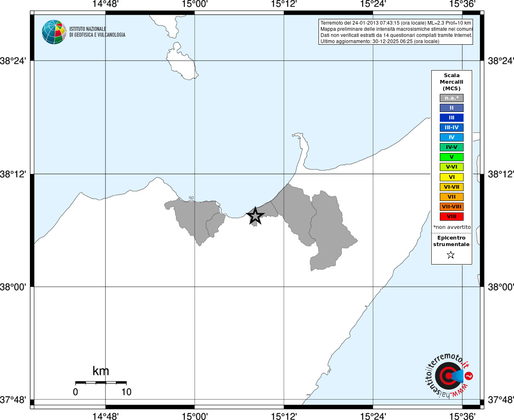Click the left axis label 38°12'
This screenshot has height=420, width=514.
pos(13,174)
